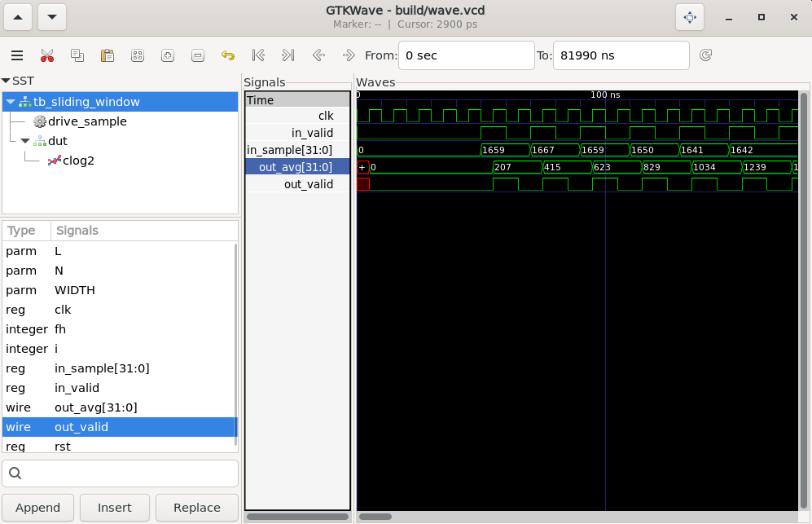Click the Copy traces icon

coord(77,55)
